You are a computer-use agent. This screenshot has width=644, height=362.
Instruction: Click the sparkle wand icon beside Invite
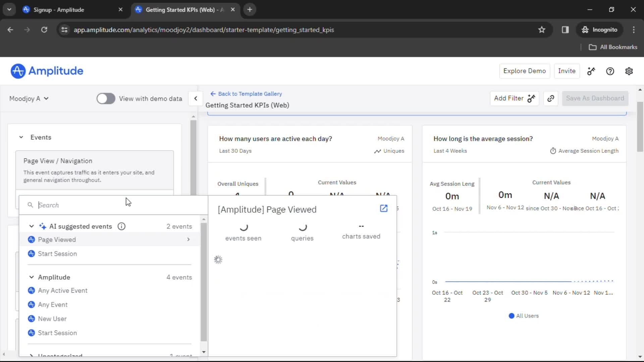tap(591, 71)
